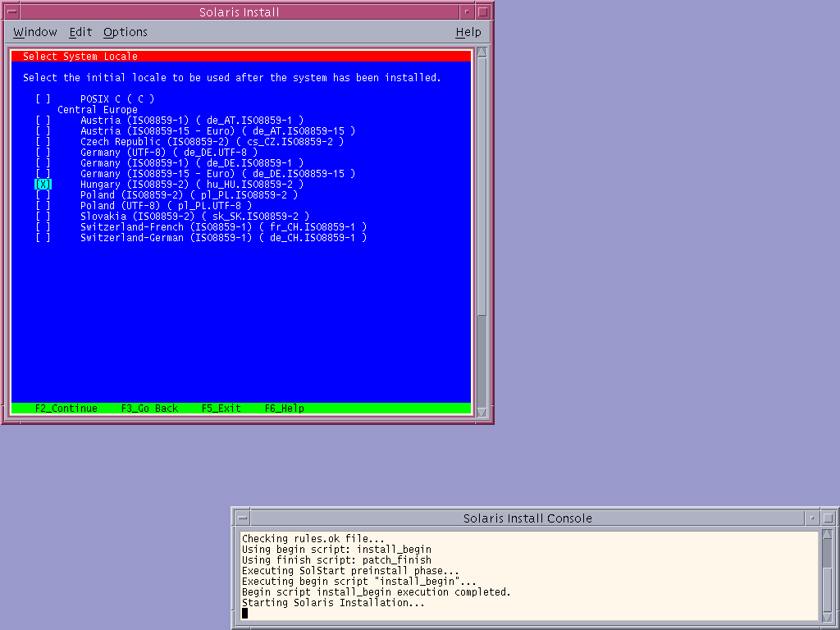Click F6_Help in the bottom bar
This screenshot has height=630, width=840.
(285, 409)
